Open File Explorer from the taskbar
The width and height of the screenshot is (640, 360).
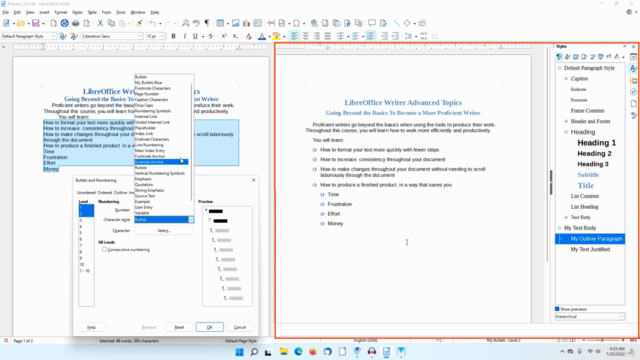tap(284, 351)
